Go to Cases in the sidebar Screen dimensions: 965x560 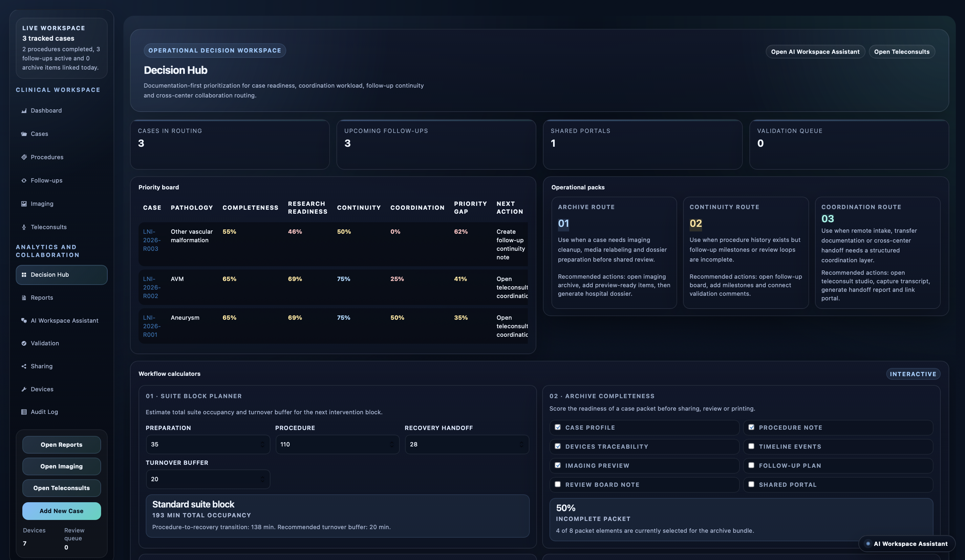tap(62, 134)
